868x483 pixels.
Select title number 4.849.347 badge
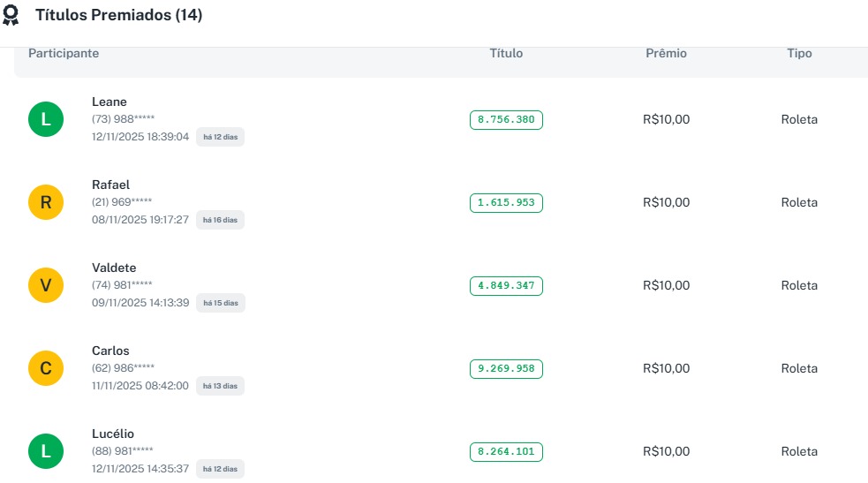506,285
